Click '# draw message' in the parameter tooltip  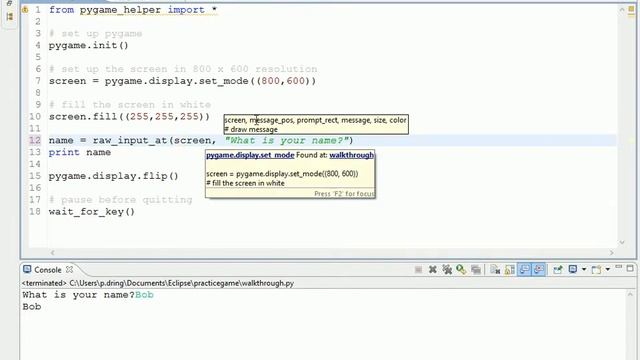point(251,129)
